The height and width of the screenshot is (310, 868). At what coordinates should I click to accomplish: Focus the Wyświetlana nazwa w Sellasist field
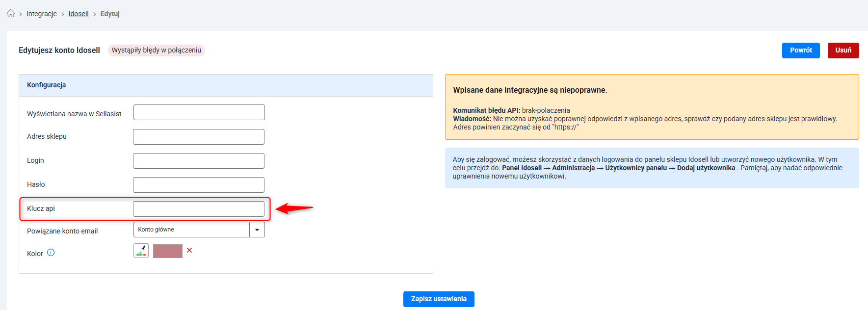(x=199, y=112)
